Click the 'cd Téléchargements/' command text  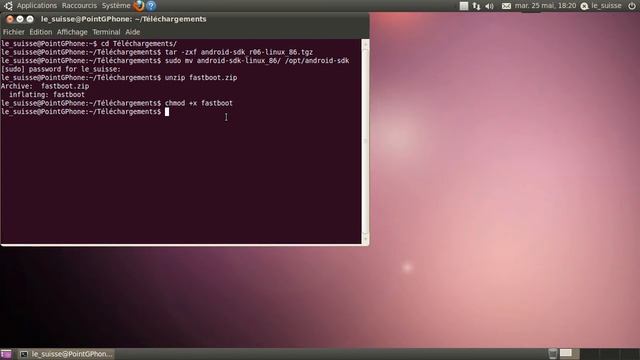(x=139, y=44)
